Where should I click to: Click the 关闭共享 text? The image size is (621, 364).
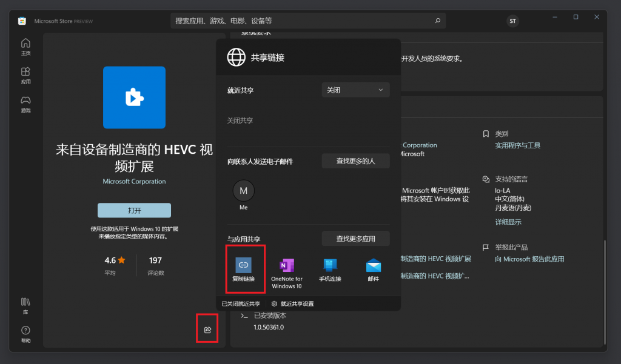[x=240, y=121]
